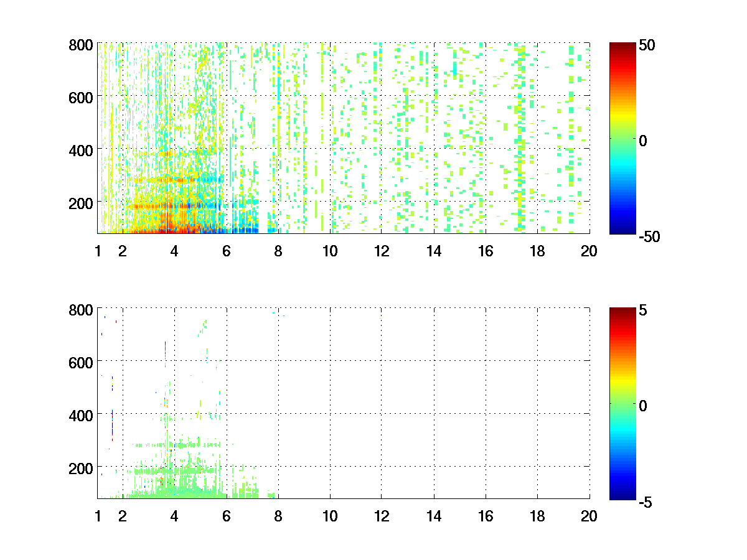Click the bottom plot's colorbar
The image size is (747, 560).
click(x=622, y=403)
